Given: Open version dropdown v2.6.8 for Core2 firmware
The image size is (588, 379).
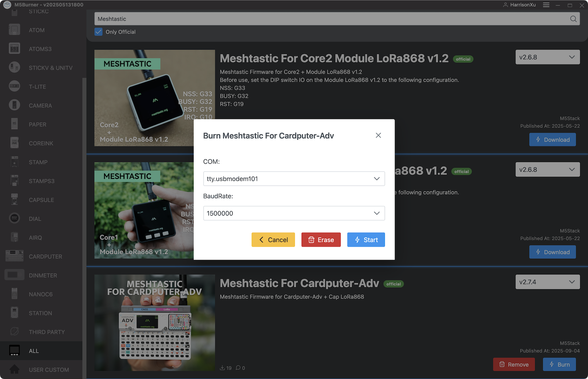Looking at the screenshot, I should (548, 57).
